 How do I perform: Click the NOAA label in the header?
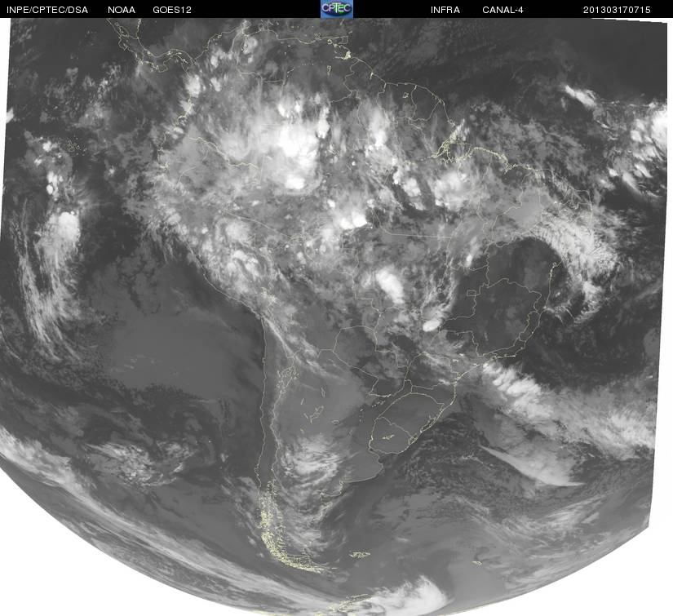click(122, 10)
